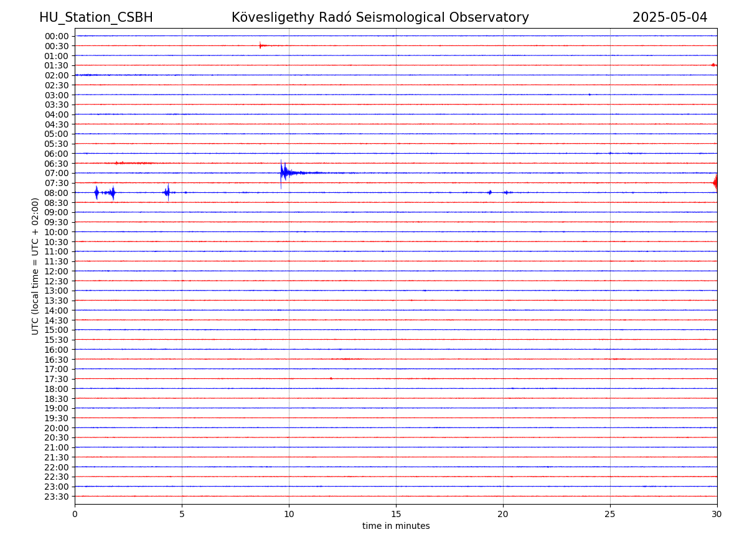
Task: Select the 00:30 row time label
Action: [x=57, y=46]
